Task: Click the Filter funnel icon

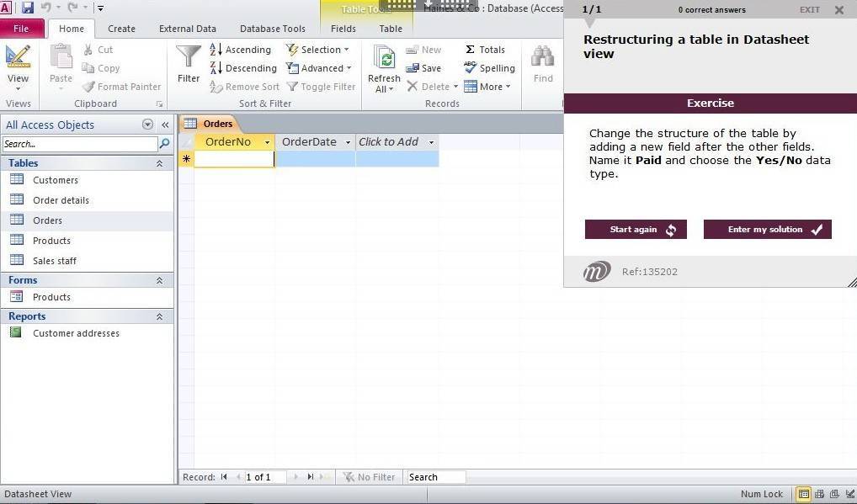Action: pyautogui.click(x=189, y=57)
